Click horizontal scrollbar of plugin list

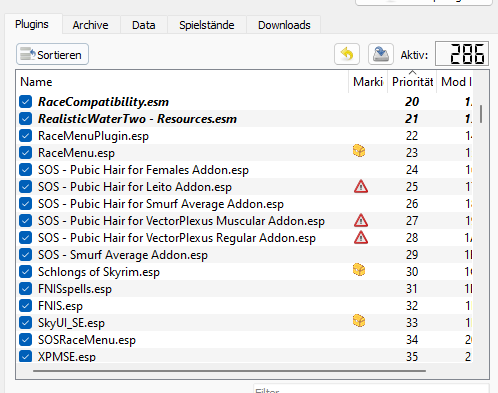(229, 370)
